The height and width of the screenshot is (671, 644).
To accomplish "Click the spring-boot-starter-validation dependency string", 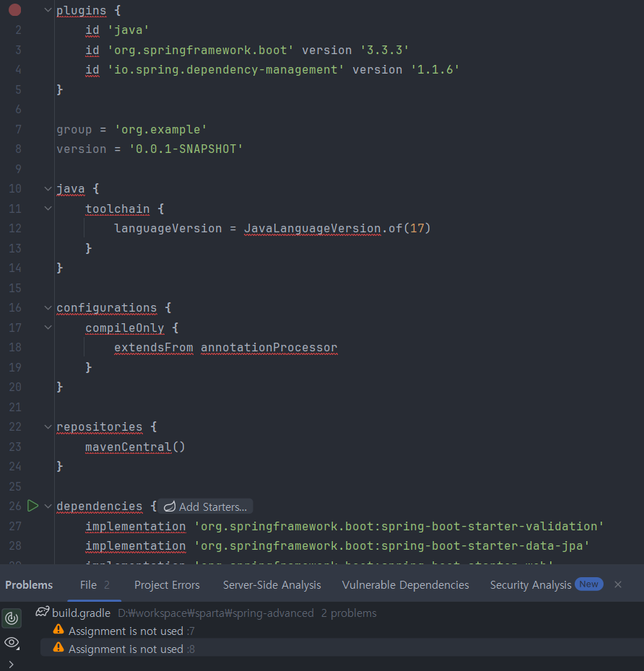I will (399, 527).
